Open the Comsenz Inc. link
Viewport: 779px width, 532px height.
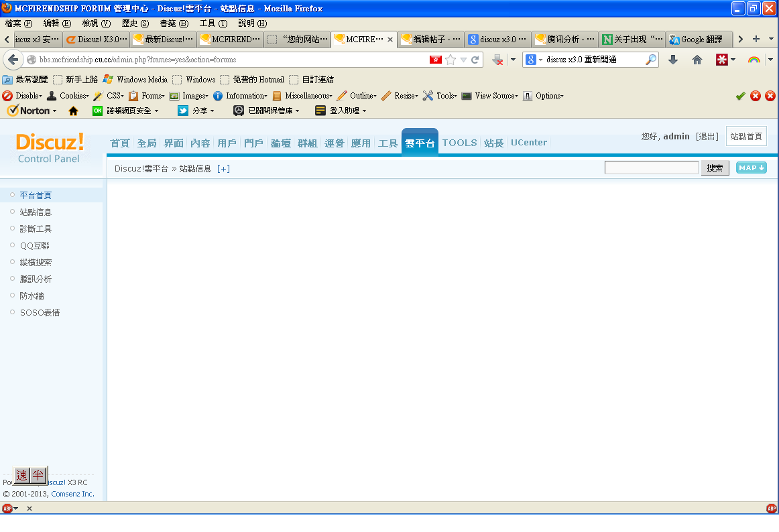(x=72, y=494)
